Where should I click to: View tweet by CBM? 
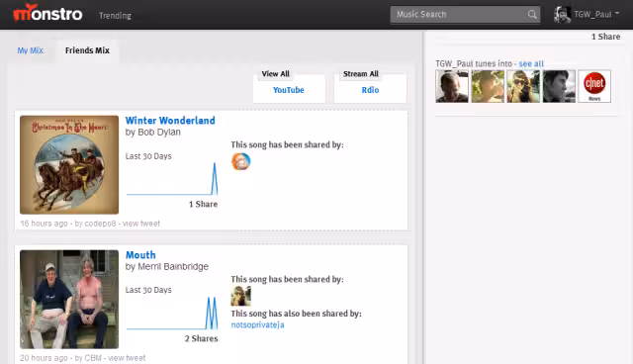[x=127, y=358]
